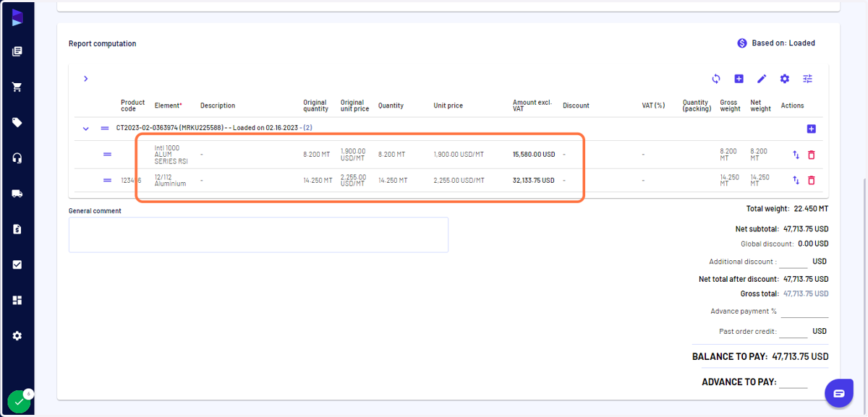
Task: Click the Amount excl. VAT column header
Action: (532, 106)
